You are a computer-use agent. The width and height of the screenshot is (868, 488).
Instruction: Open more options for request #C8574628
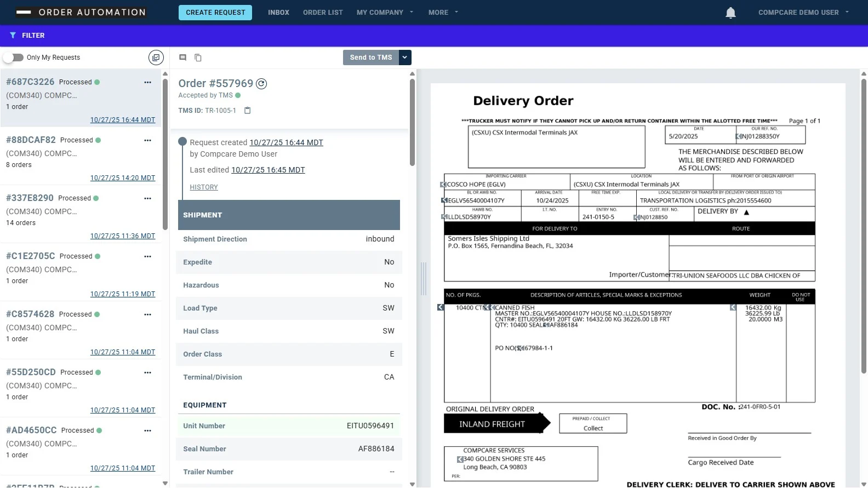click(x=147, y=314)
